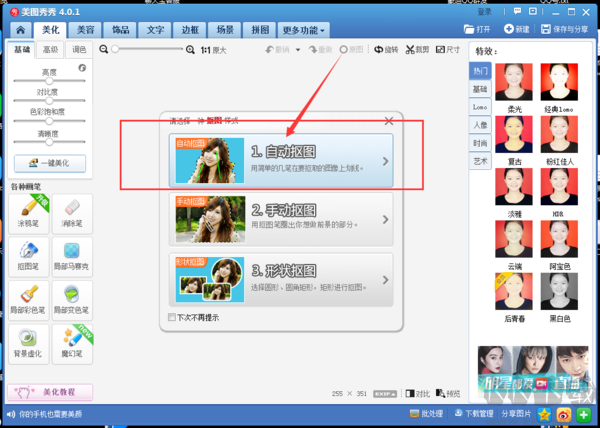Click the 预览 preview icon
Viewport: 600px width, 428px height.
pos(440,393)
